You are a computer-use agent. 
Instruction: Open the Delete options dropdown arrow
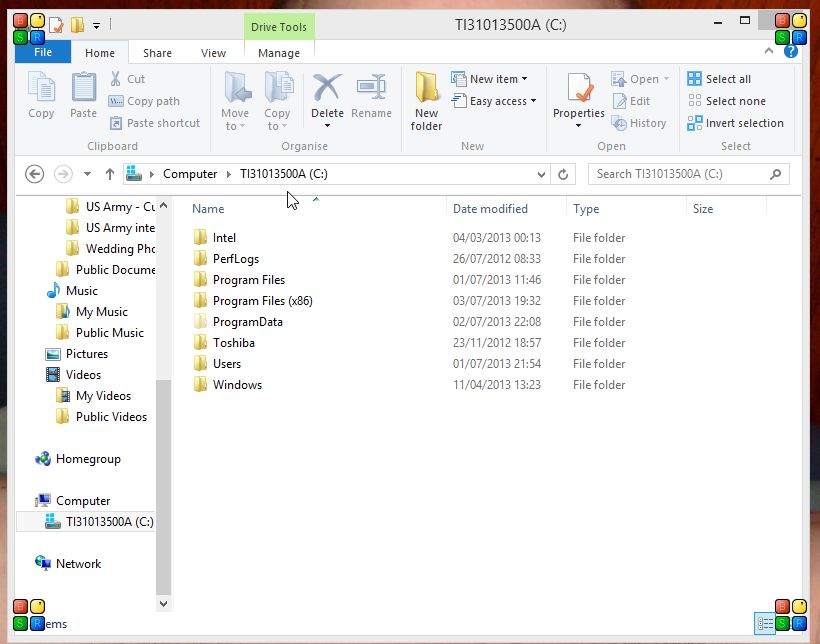pos(327,126)
